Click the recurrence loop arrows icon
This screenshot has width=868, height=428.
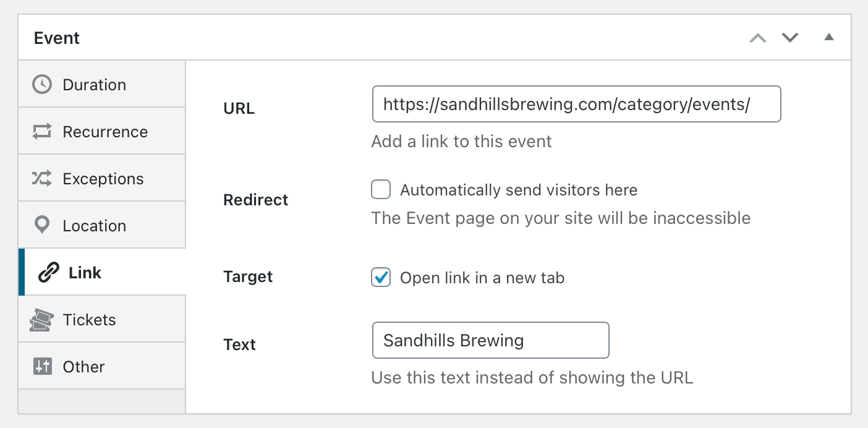pos(41,131)
